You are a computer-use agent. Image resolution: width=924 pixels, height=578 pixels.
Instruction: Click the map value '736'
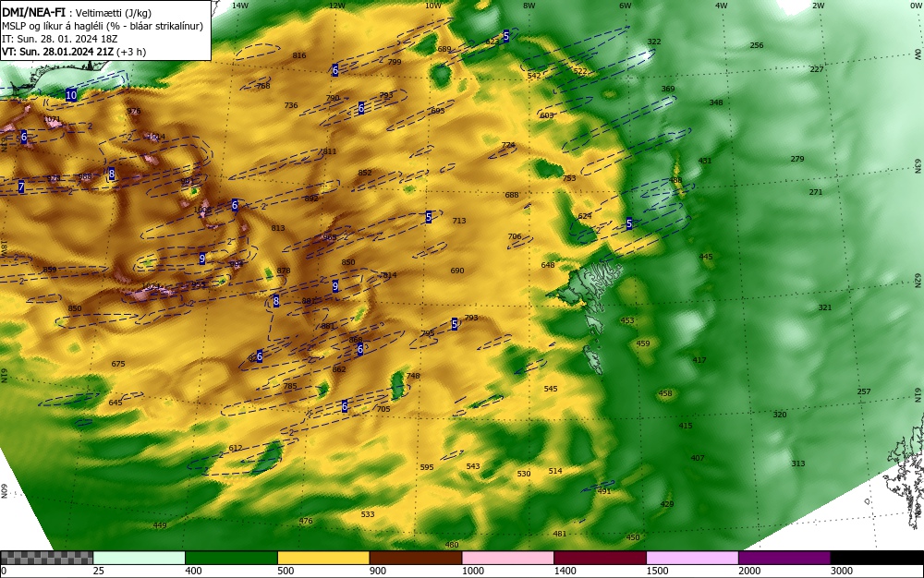291,105
